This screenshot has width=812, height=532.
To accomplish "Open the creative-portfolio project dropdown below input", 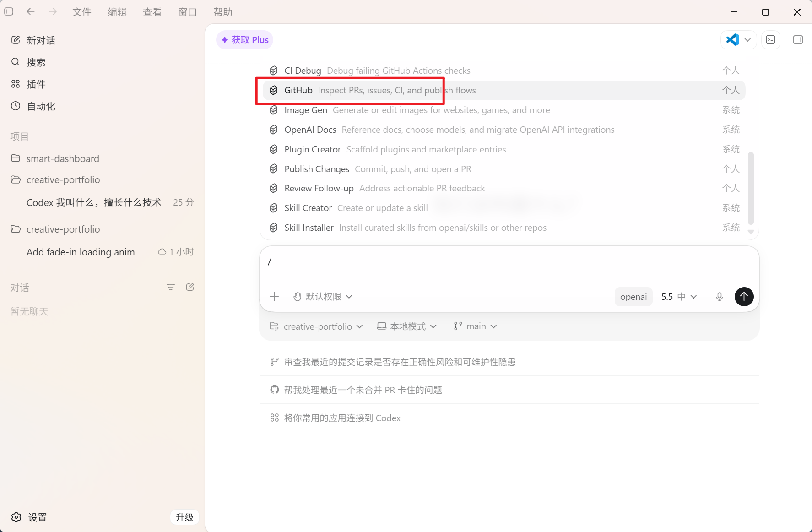I will pyautogui.click(x=316, y=326).
